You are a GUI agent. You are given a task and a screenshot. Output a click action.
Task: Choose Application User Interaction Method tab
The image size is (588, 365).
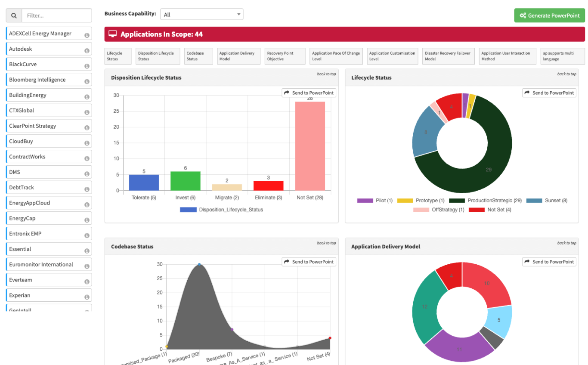pyautogui.click(x=508, y=56)
